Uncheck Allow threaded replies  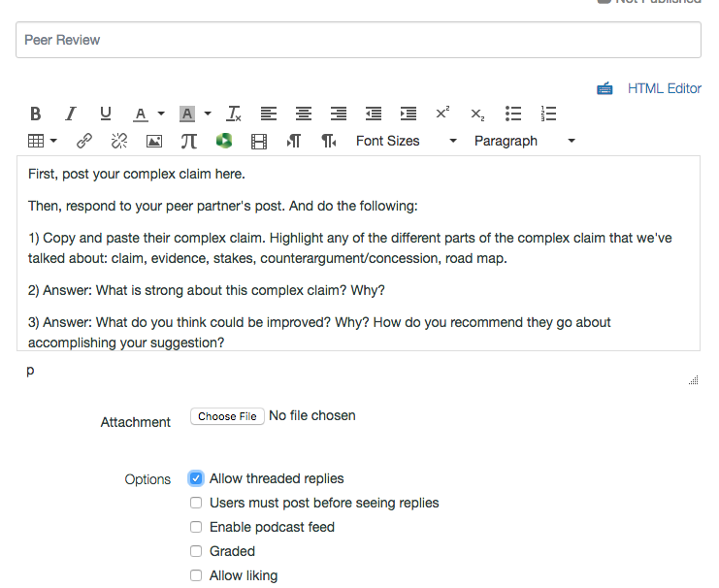pos(196,478)
